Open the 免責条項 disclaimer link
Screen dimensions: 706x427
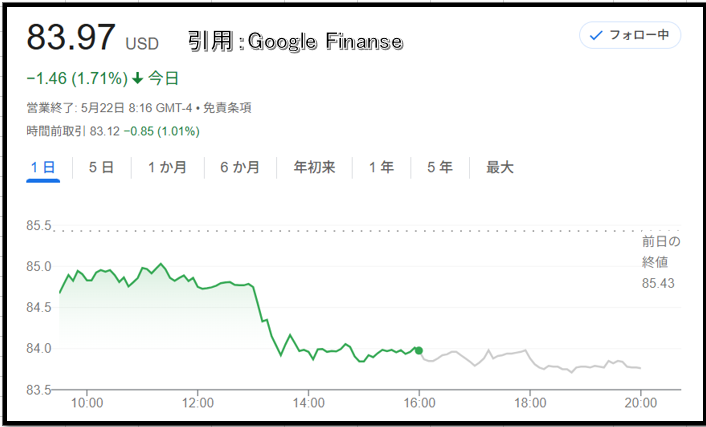tap(227, 108)
